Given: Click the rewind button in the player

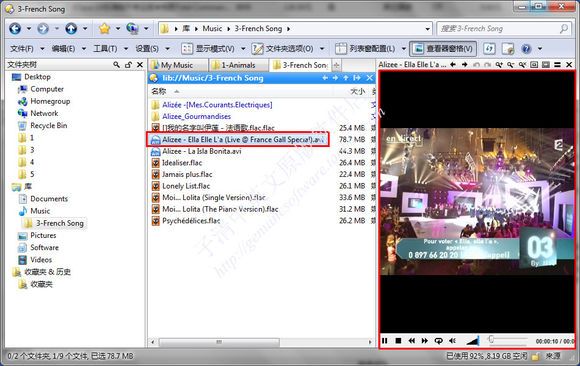Looking at the screenshot, I should 411,340.
